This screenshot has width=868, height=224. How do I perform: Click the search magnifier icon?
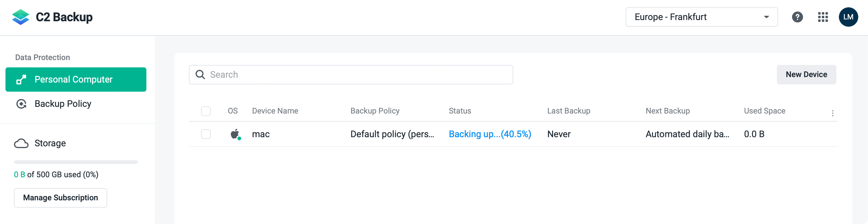coord(200,75)
